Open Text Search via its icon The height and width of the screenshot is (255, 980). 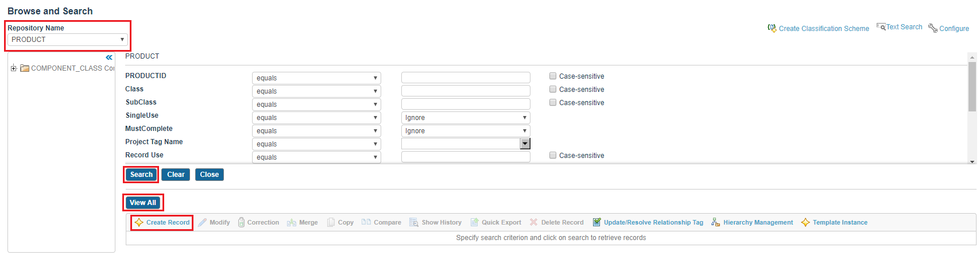pyautogui.click(x=881, y=27)
